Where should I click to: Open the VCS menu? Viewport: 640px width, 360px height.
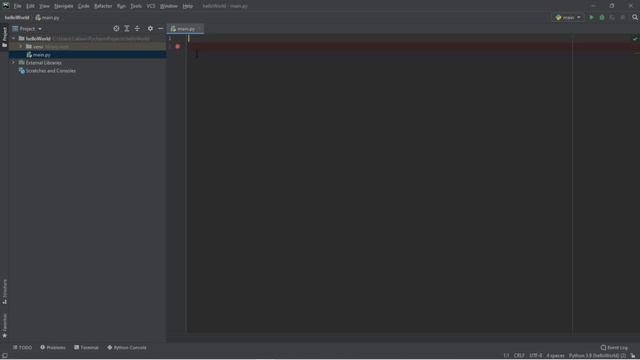tap(151, 6)
